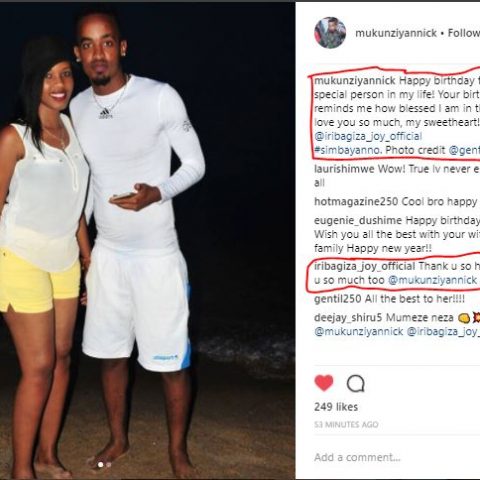Open hotmagazine250 commenter profile
The height and width of the screenshot is (480, 480).
[x=356, y=202]
